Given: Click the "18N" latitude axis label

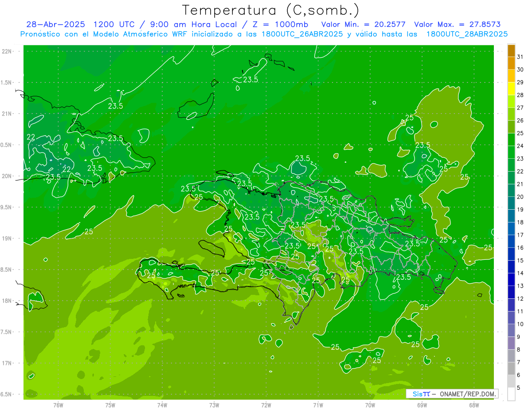Looking at the screenshot, I should click(7, 301).
